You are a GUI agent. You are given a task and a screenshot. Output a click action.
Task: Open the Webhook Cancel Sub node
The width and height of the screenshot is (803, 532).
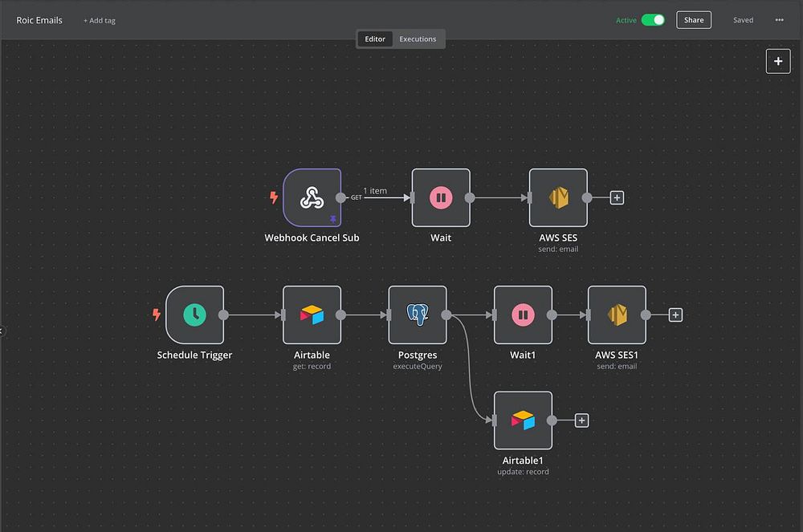tap(312, 197)
